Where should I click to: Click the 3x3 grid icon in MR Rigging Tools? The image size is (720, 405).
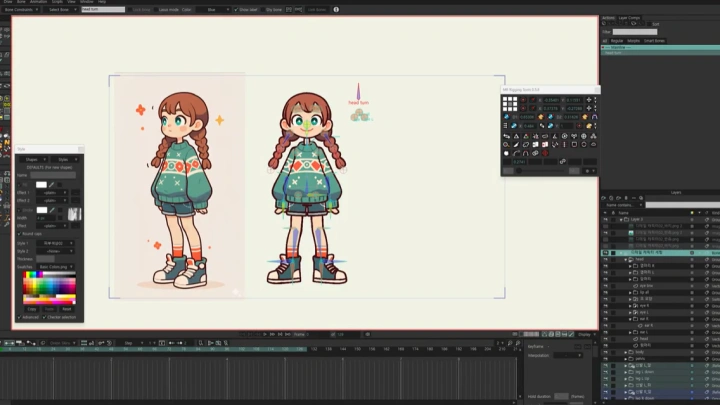coord(510,102)
